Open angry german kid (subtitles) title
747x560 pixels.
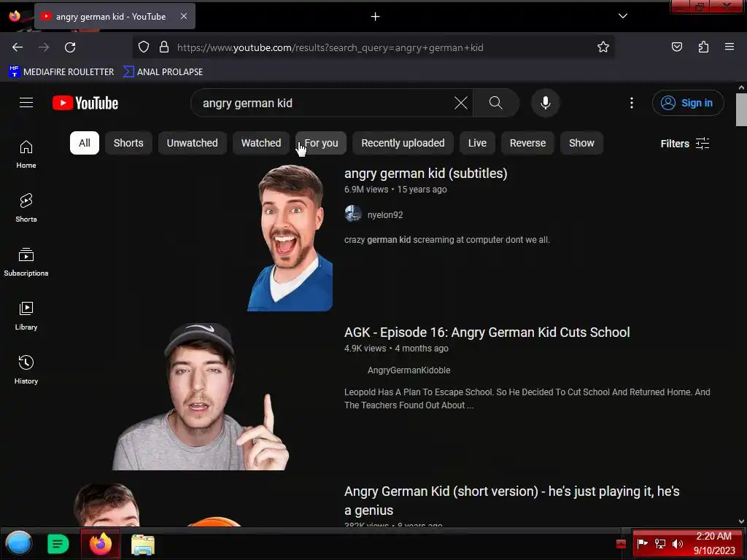click(x=425, y=174)
